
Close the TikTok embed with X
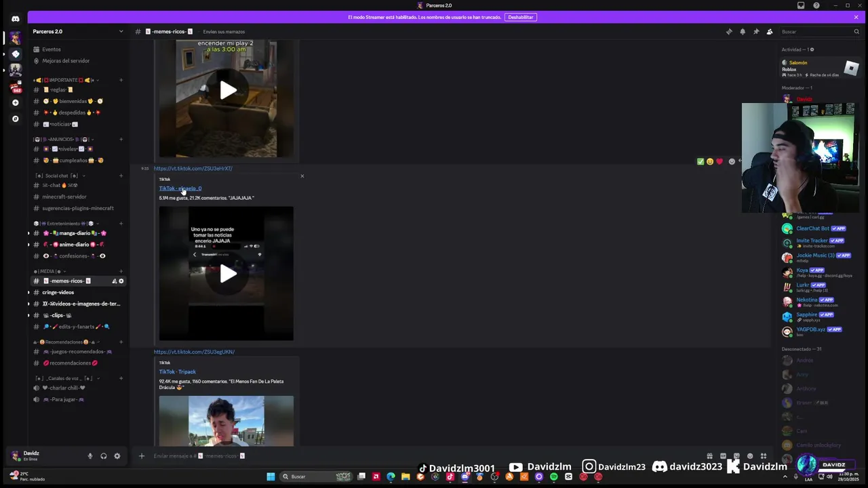[x=302, y=176]
